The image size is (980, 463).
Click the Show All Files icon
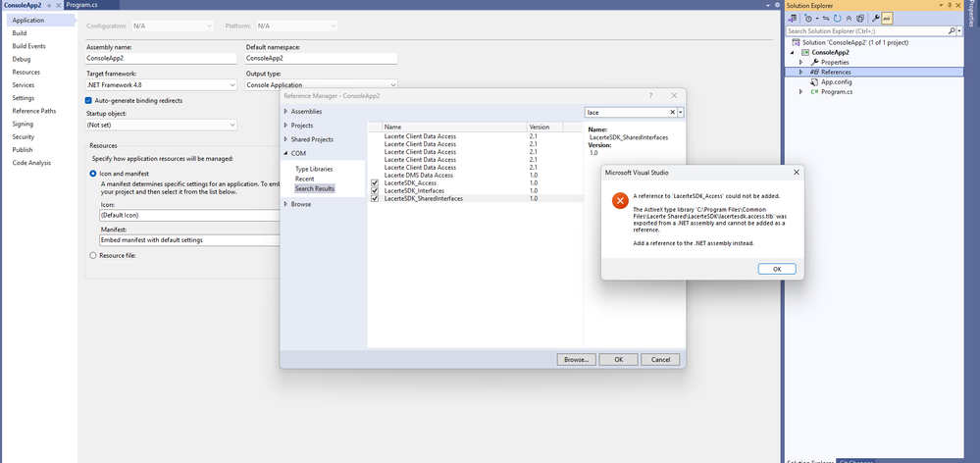point(860,18)
